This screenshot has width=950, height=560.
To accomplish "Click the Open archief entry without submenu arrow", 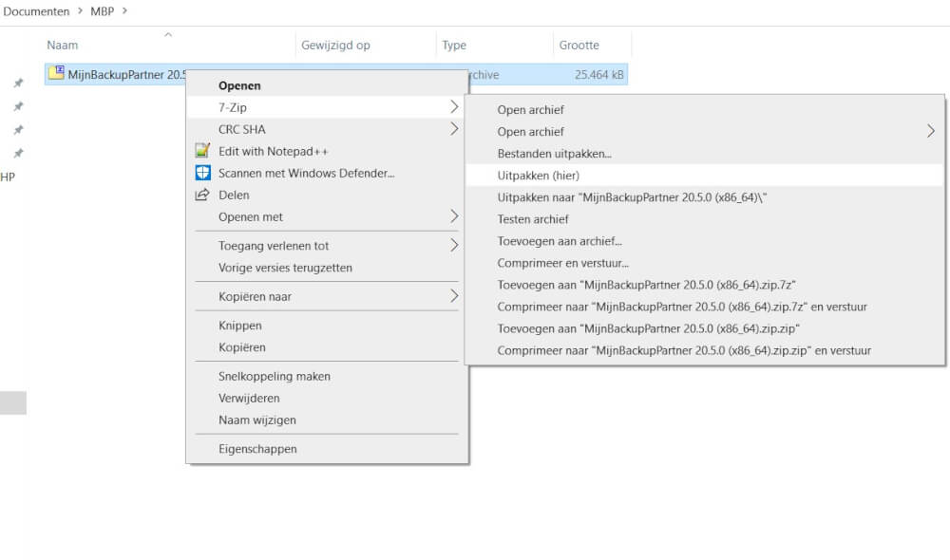I will point(530,109).
